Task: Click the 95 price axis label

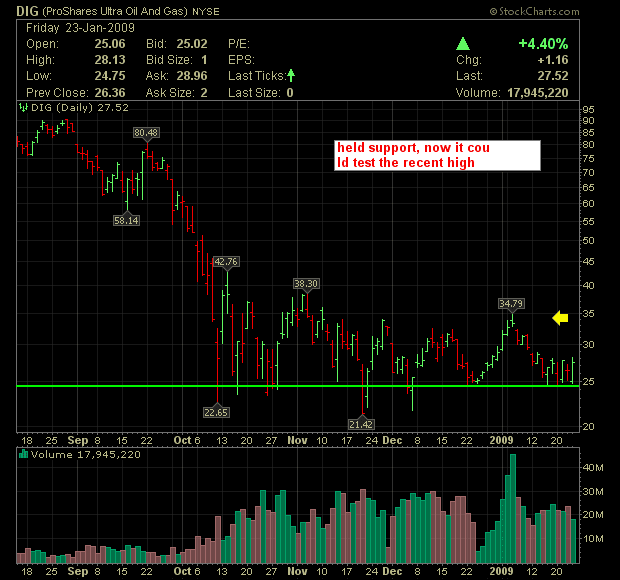Action: point(588,110)
